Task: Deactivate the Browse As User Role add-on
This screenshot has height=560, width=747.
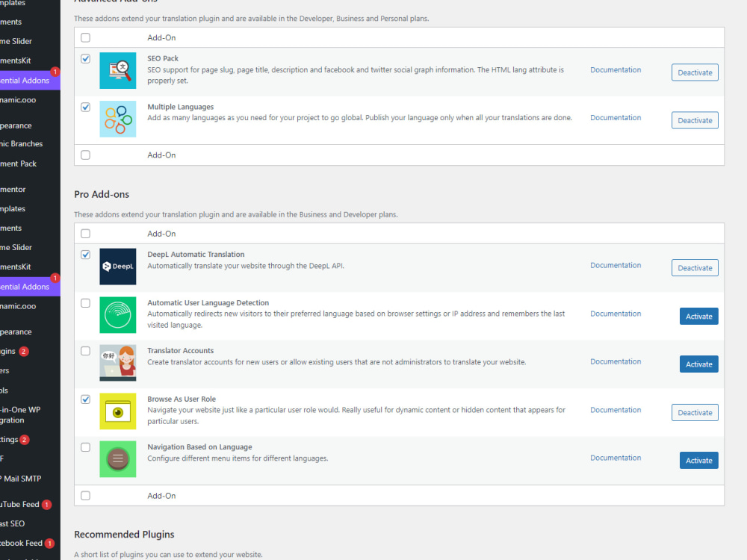Action: coord(695,413)
